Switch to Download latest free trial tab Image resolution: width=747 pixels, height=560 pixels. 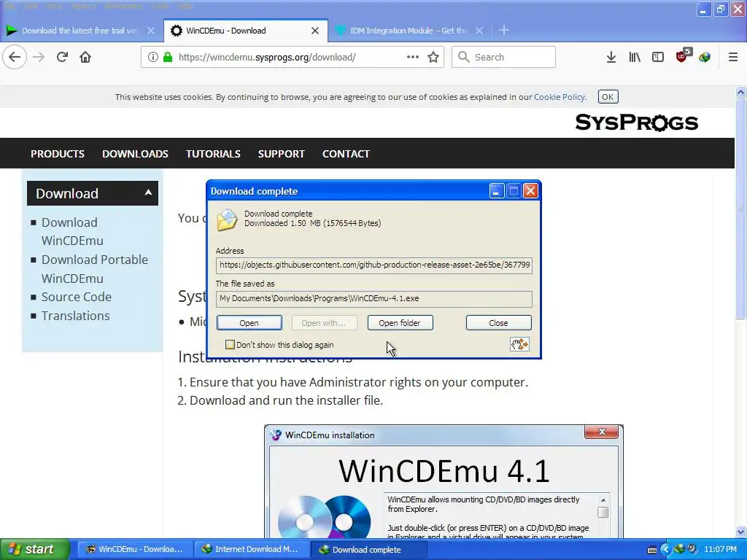coord(80,31)
